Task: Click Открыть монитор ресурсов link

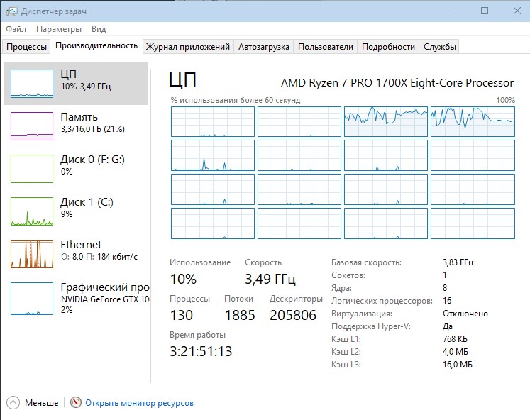Action: point(139,403)
